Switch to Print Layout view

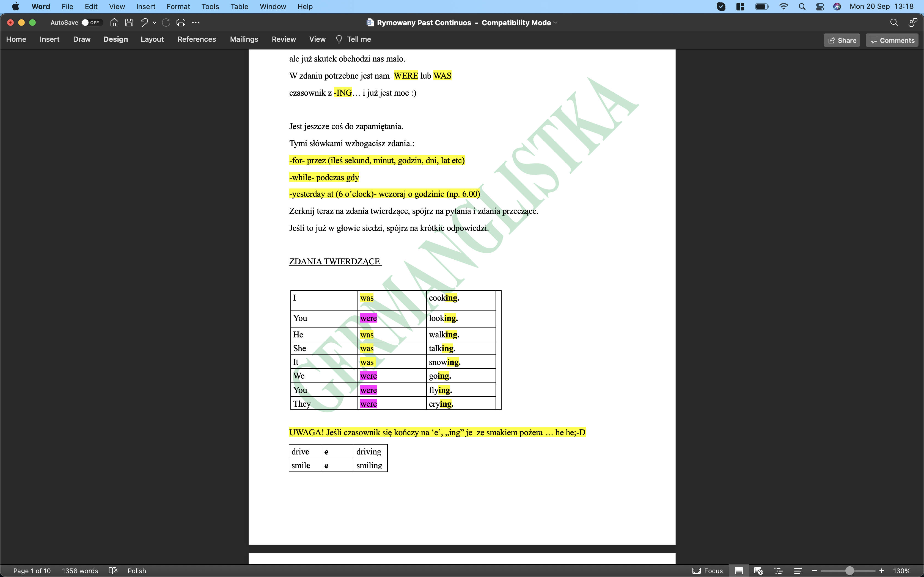739,570
